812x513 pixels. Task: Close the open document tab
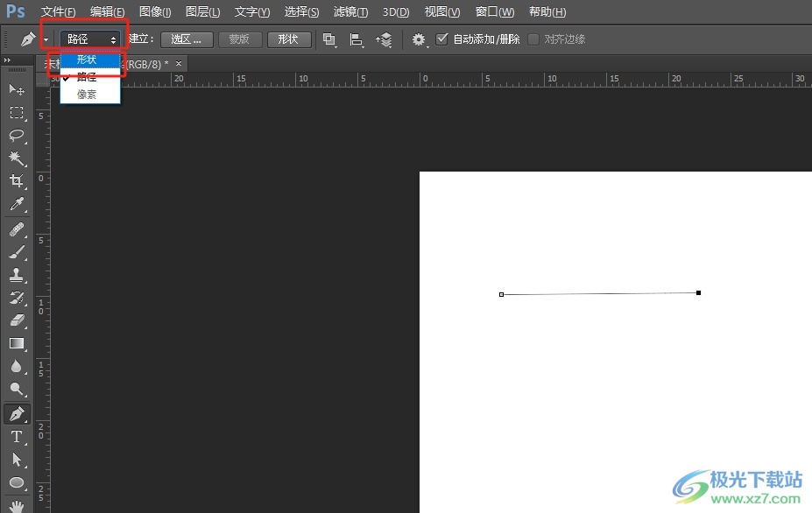coord(179,64)
